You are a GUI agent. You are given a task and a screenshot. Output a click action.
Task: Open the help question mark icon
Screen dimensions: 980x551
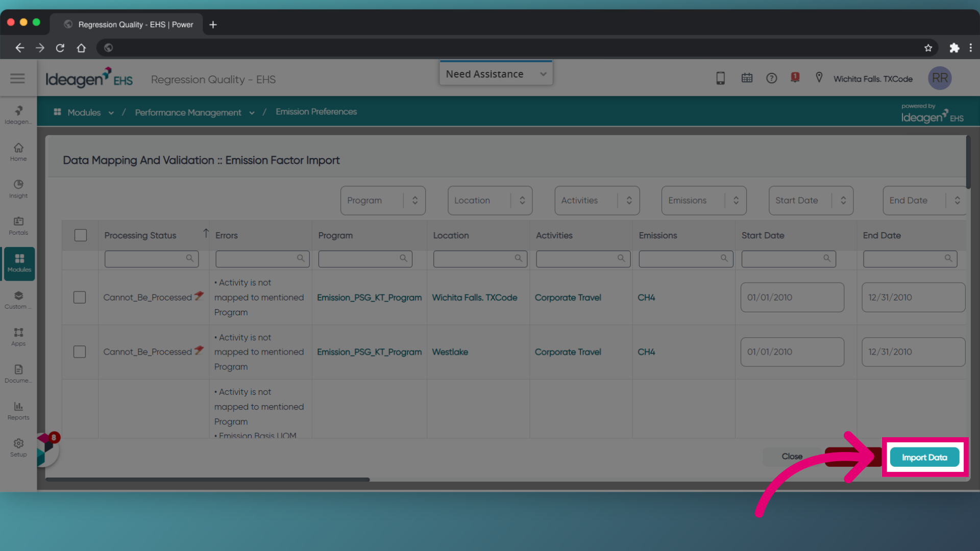click(x=771, y=78)
